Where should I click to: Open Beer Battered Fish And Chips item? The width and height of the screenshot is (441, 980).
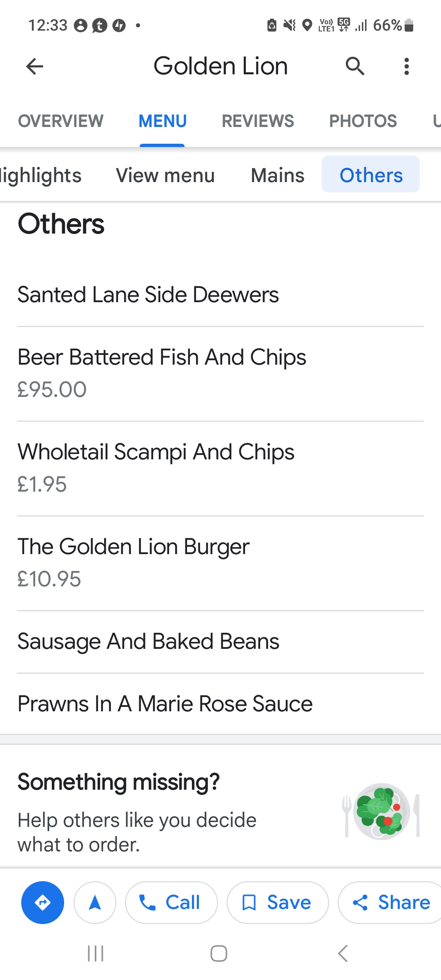click(162, 357)
